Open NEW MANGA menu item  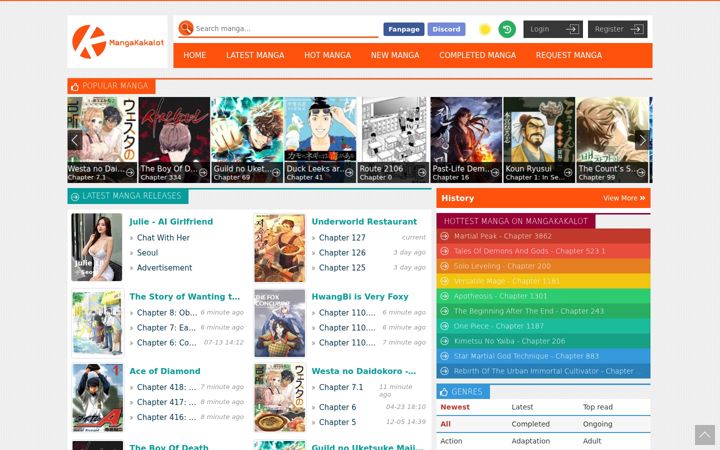click(395, 55)
